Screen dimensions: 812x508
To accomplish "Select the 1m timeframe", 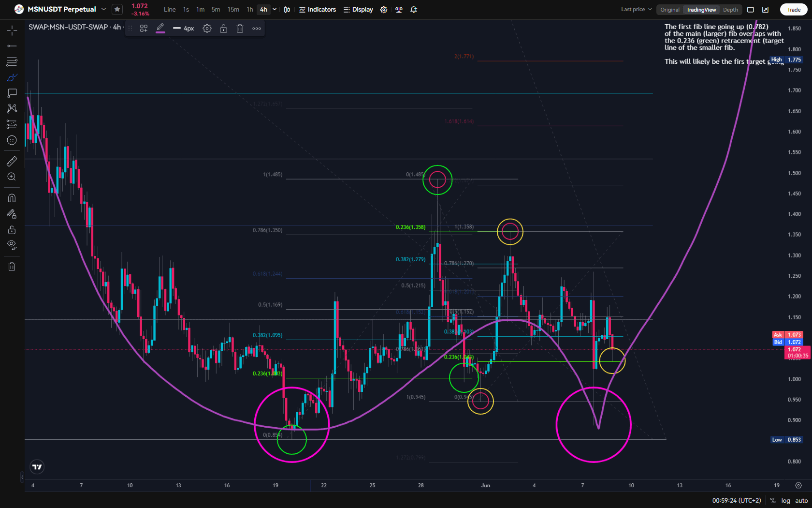I will point(200,9).
